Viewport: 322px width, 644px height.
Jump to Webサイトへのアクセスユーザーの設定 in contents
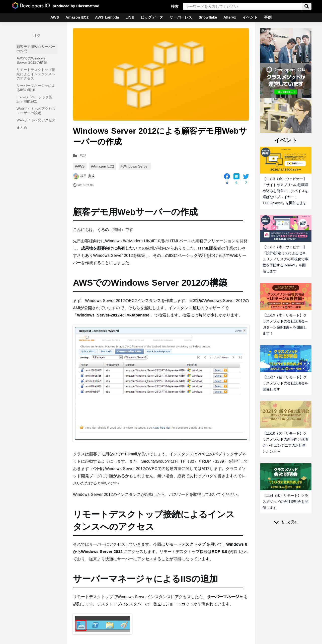(36, 111)
